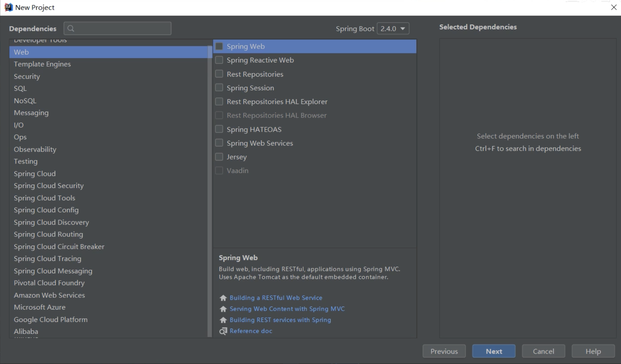This screenshot has height=364, width=621.
Task: Click home icon beside Serving Web Content
Action: (x=223, y=309)
